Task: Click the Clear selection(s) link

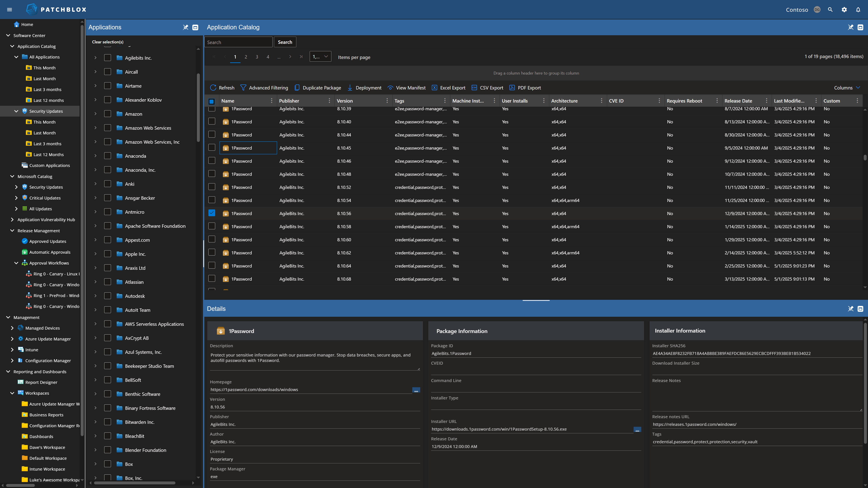Action: (x=108, y=42)
